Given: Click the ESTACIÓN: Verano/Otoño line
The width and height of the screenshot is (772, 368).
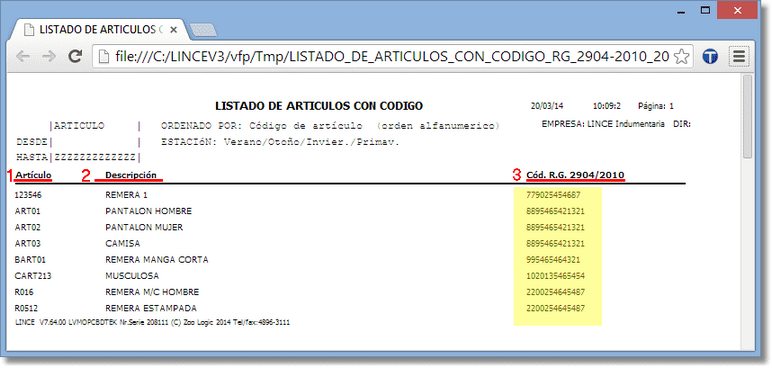Looking at the screenshot, I should click(280, 143).
